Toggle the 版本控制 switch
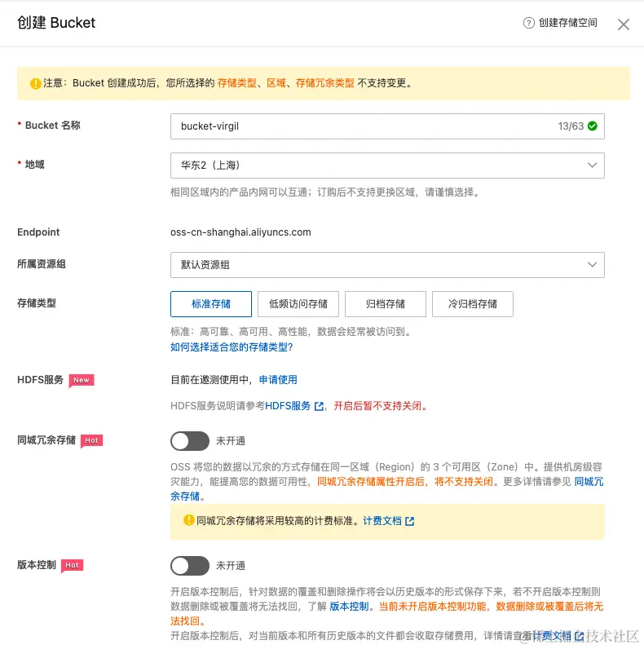This screenshot has height=649, width=644. [190, 566]
